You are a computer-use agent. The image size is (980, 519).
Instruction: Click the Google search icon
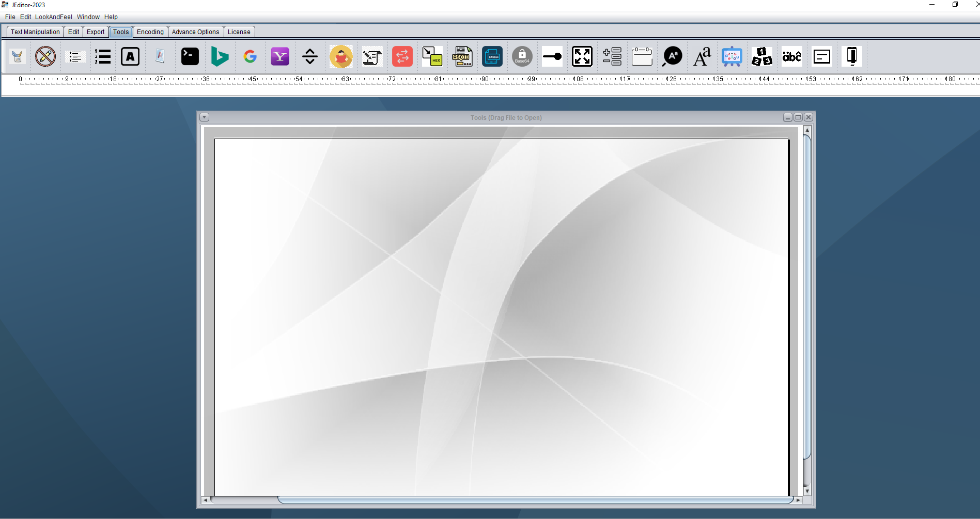click(x=250, y=56)
